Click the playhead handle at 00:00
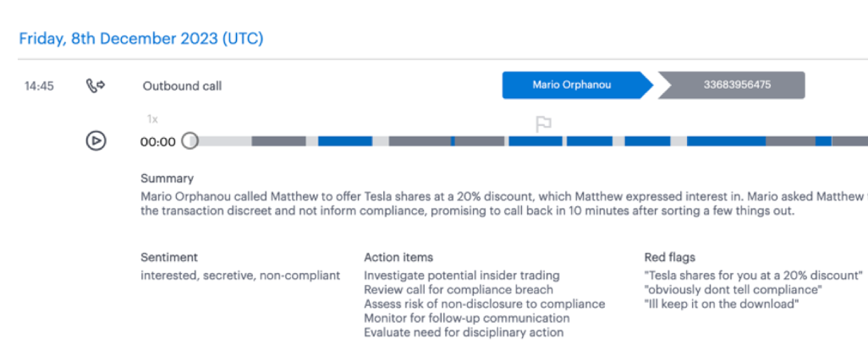 pyautogui.click(x=190, y=141)
